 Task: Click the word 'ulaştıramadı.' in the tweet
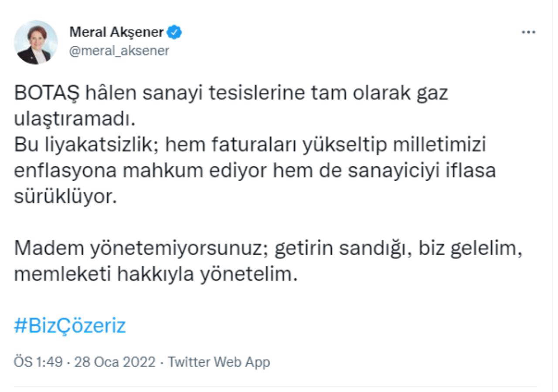(x=73, y=119)
